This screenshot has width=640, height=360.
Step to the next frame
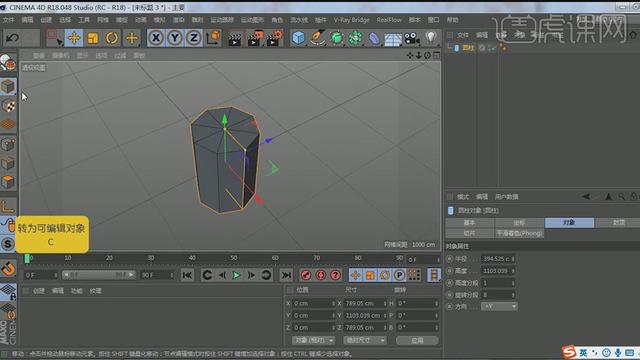tap(251, 275)
